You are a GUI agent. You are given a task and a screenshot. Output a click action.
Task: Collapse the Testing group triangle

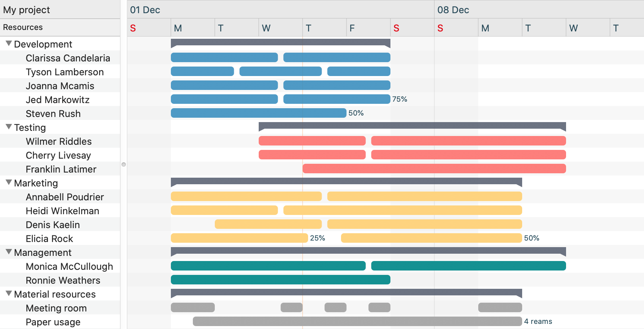9,127
